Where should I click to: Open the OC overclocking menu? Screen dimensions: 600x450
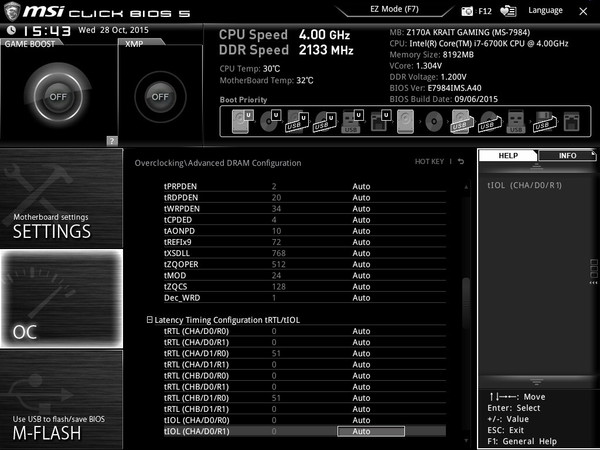click(x=61, y=298)
